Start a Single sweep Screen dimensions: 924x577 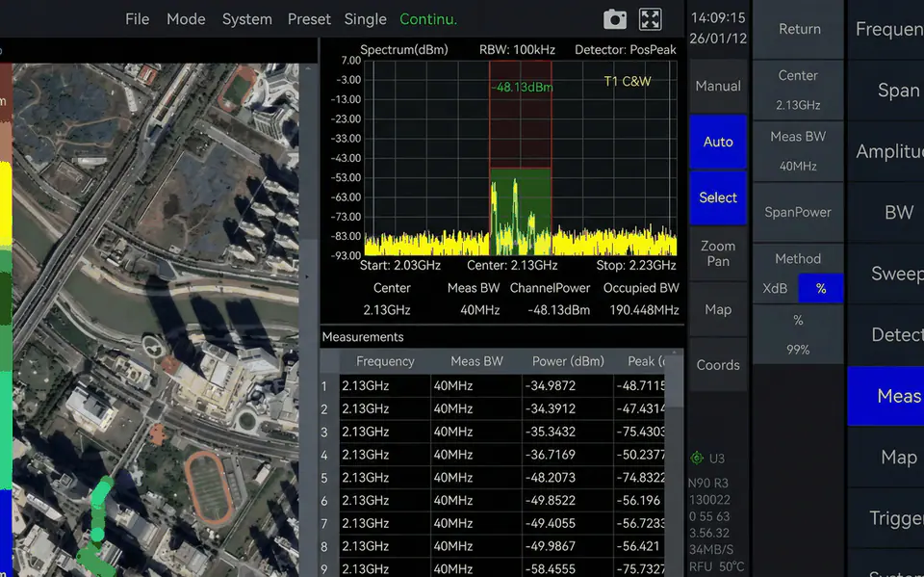click(x=365, y=19)
